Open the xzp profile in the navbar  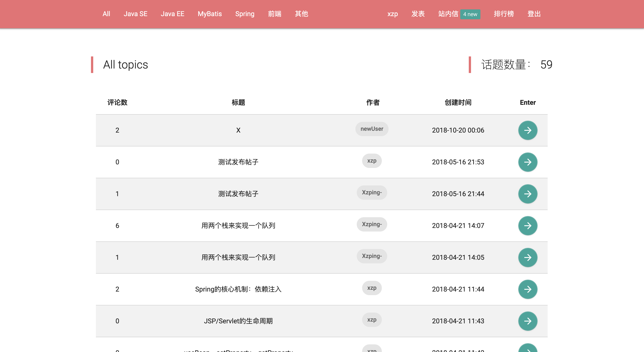pyautogui.click(x=392, y=14)
